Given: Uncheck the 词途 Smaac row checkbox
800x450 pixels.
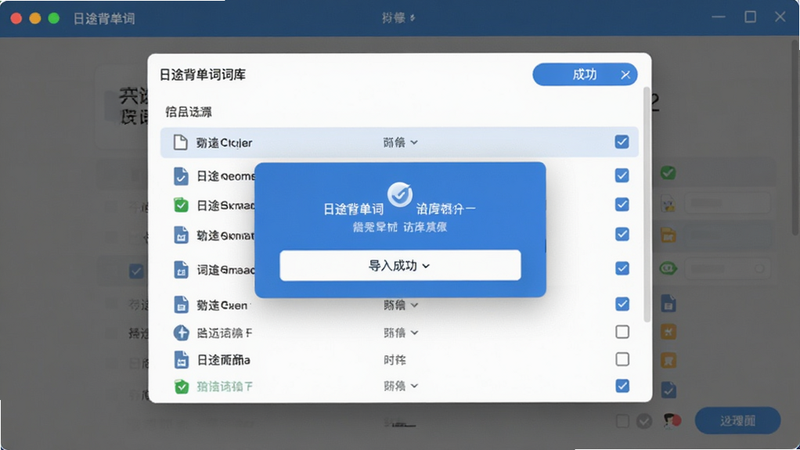Looking at the screenshot, I should (x=621, y=268).
